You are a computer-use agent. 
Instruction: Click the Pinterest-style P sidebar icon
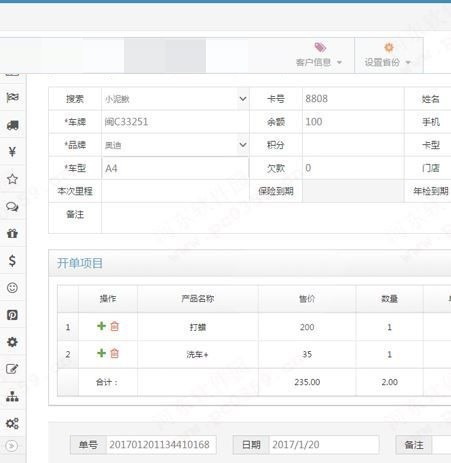[12, 315]
